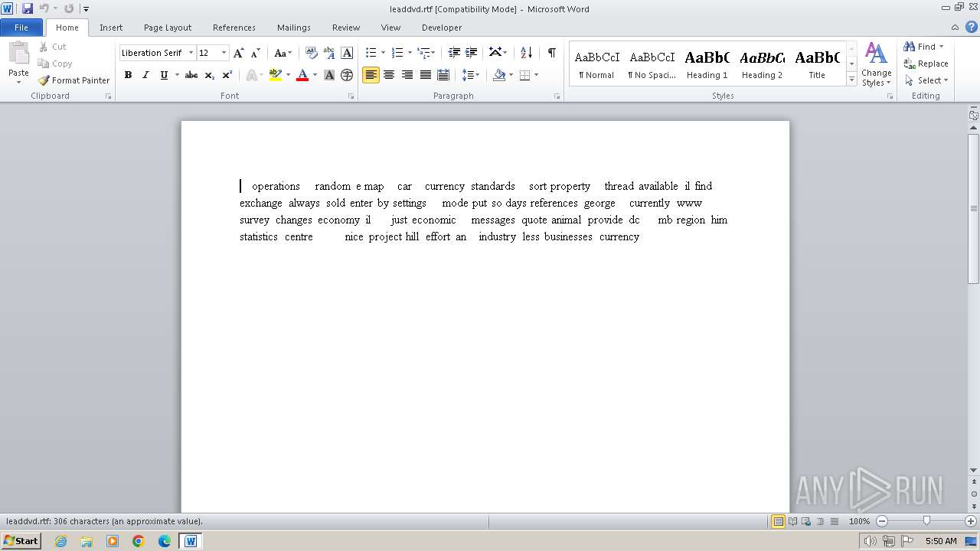Viewport: 980px width, 551px height.
Task: Apply Superscript formatting
Action: point(227,75)
